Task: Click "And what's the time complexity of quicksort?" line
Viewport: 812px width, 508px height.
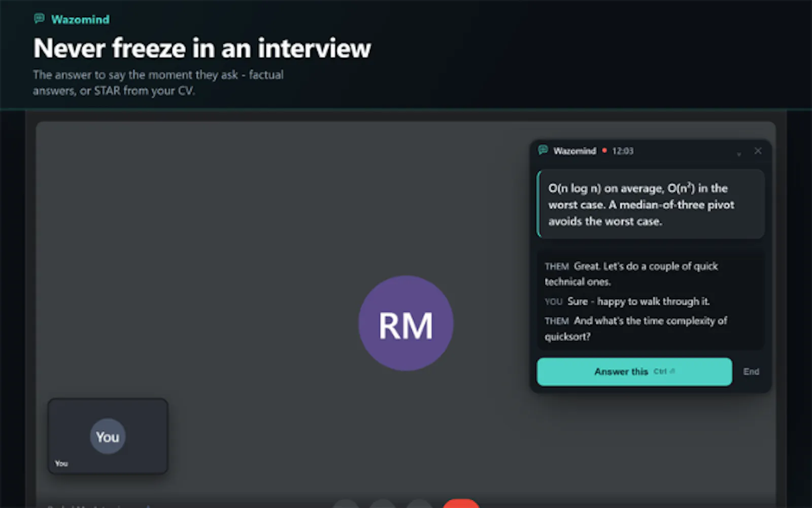Action: (x=636, y=329)
